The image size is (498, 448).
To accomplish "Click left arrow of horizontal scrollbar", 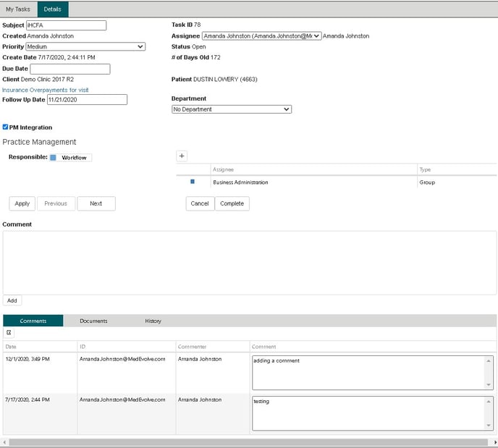I will coord(5,441).
